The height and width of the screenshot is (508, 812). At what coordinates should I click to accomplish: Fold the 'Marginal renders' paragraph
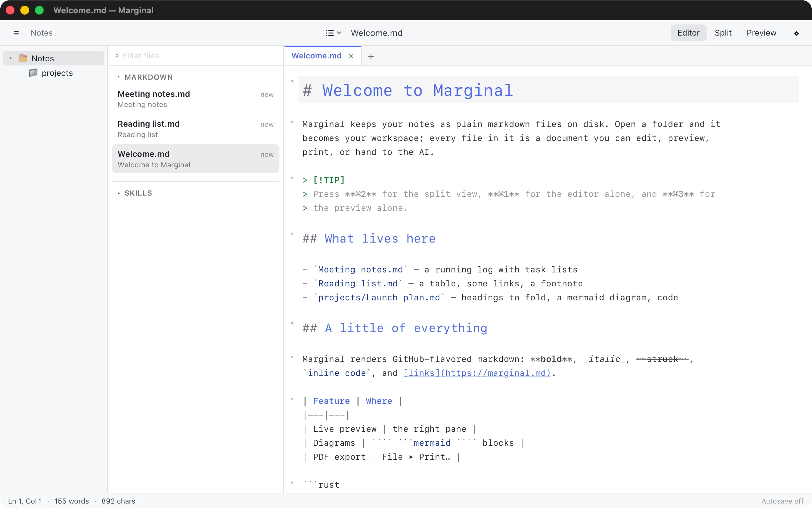292,357
